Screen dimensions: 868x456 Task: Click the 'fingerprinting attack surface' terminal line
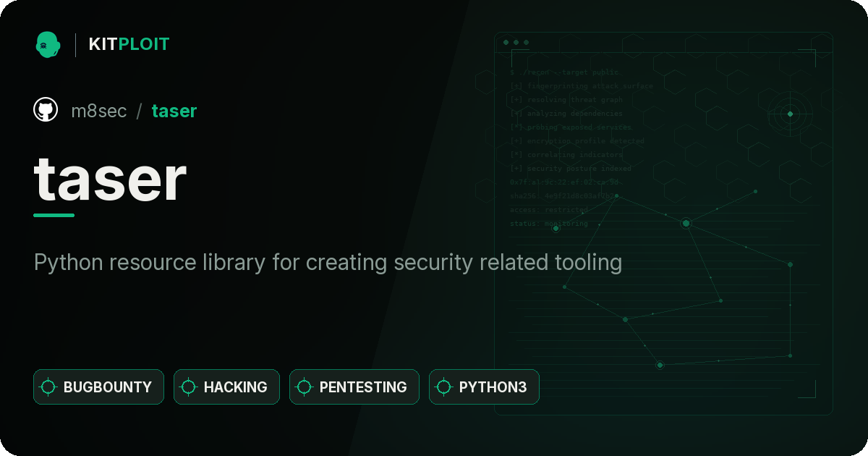582,86
